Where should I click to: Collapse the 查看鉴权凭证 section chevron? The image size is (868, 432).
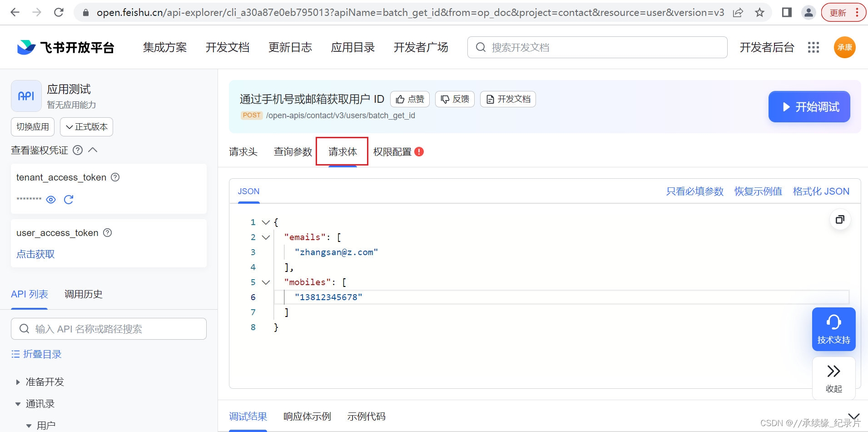(93, 150)
